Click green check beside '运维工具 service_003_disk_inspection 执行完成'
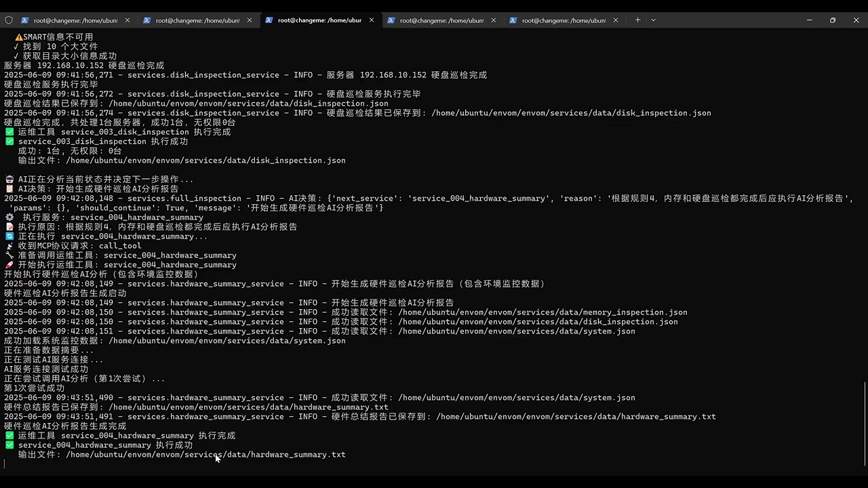Image resolution: width=868 pixels, height=488 pixels. click(9, 132)
